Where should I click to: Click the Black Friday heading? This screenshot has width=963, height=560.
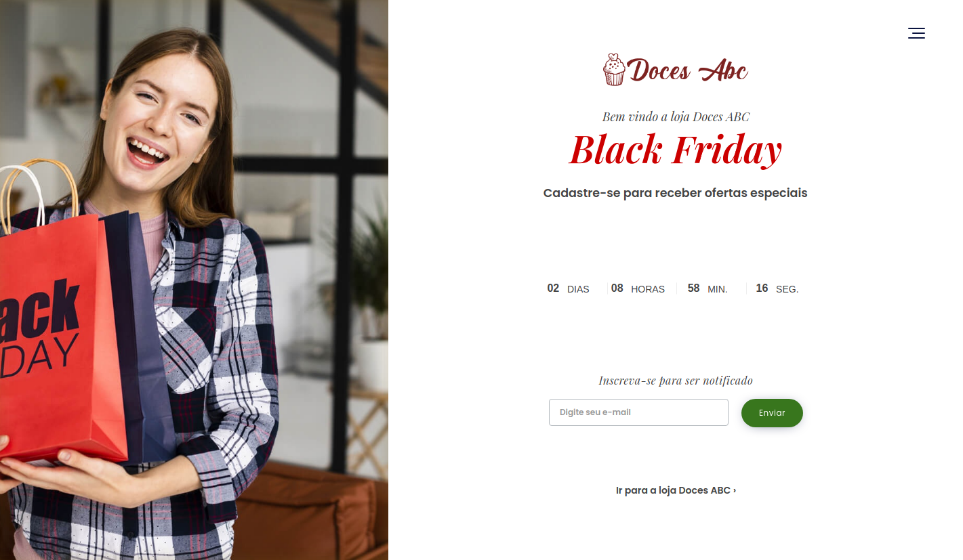676,150
